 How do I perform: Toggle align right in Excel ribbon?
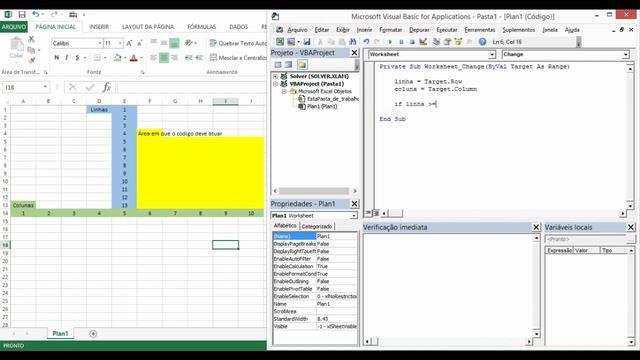pos(174,58)
